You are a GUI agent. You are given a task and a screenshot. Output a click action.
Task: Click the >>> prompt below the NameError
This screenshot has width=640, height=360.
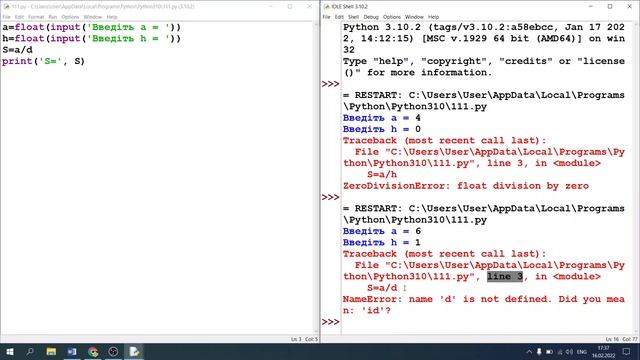pyautogui.click(x=331, y=322)
